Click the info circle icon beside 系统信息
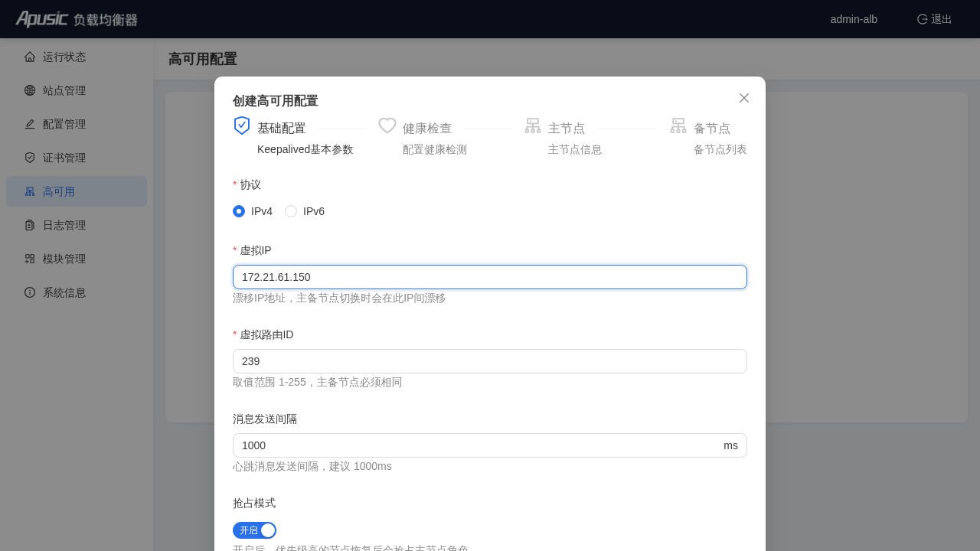 30,292
